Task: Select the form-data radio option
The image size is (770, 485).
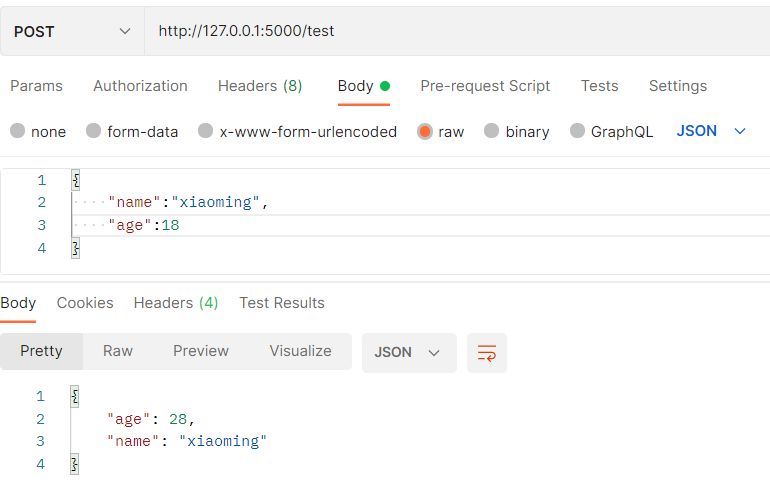Action: pos(94,131)
